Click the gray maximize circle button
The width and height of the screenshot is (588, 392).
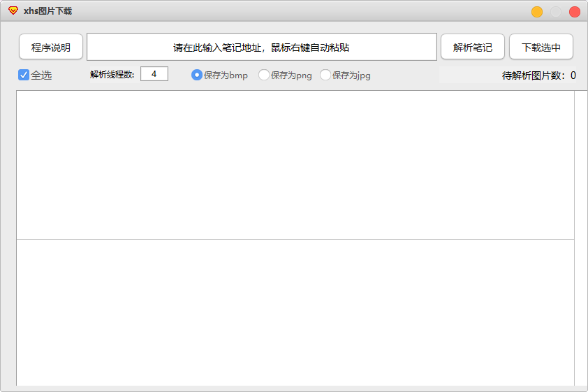pyautogui.click(x=555, y=12)
